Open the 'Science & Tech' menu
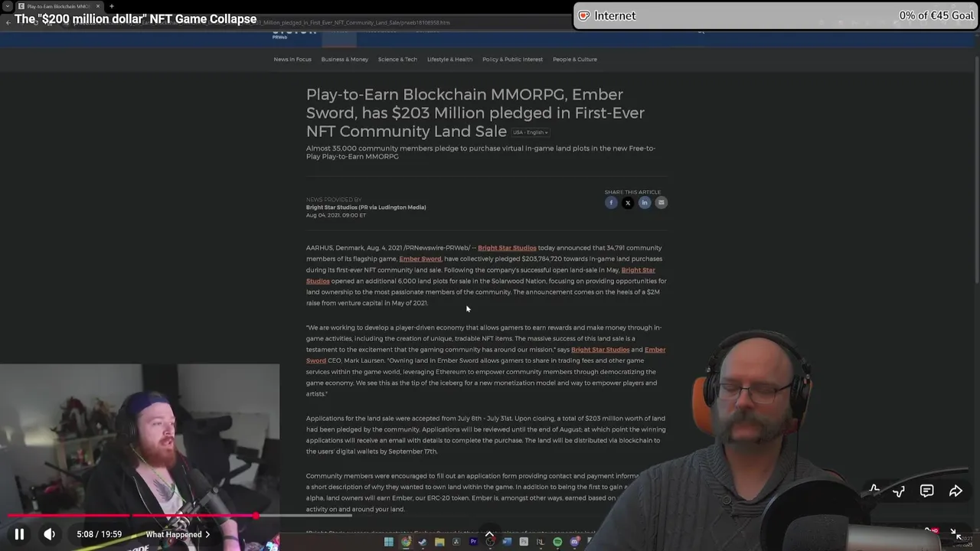The width and height of the screenshot is (980, 551). (397, 59)
